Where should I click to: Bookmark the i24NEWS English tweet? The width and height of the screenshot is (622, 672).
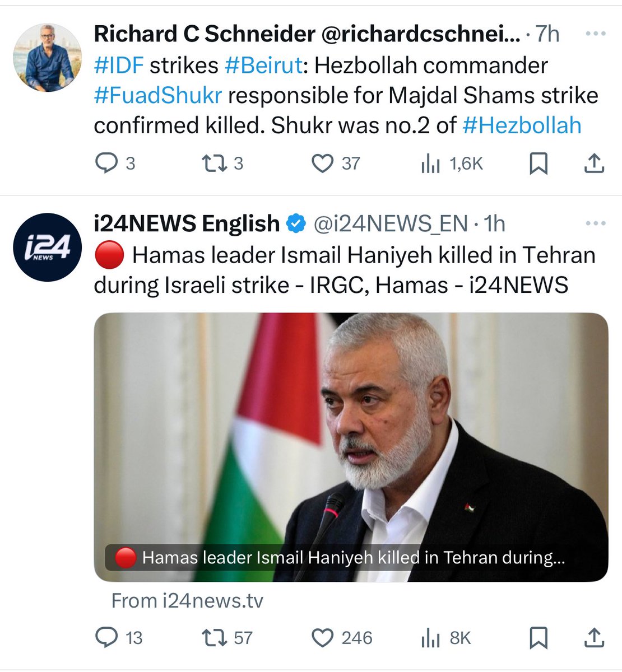539,637
